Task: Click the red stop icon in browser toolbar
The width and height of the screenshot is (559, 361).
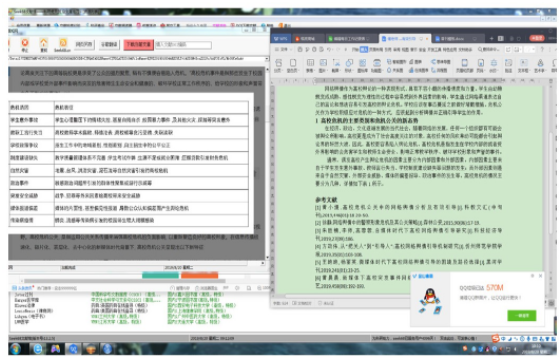Action: pos(25,43)
